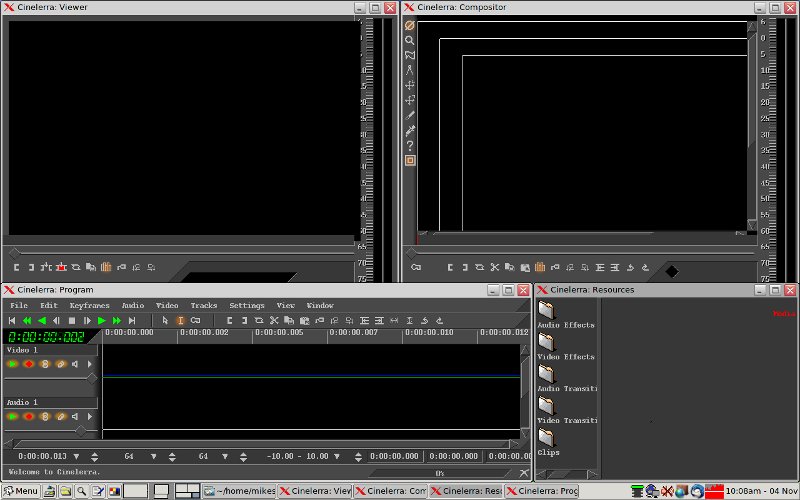This screenshot has width=800, height=500.
Task: Select the magnifier Zoom tool in Compositor
Action: pyautogui.click(x=409, y=40)
